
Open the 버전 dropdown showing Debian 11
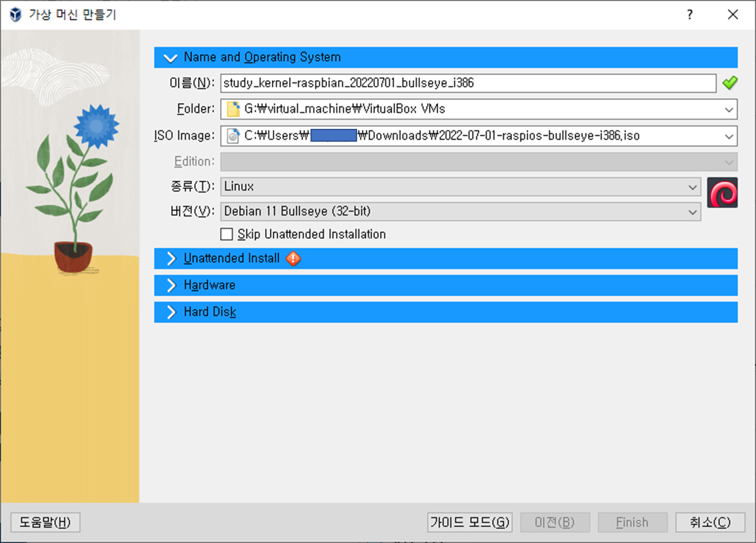(692, 212)
